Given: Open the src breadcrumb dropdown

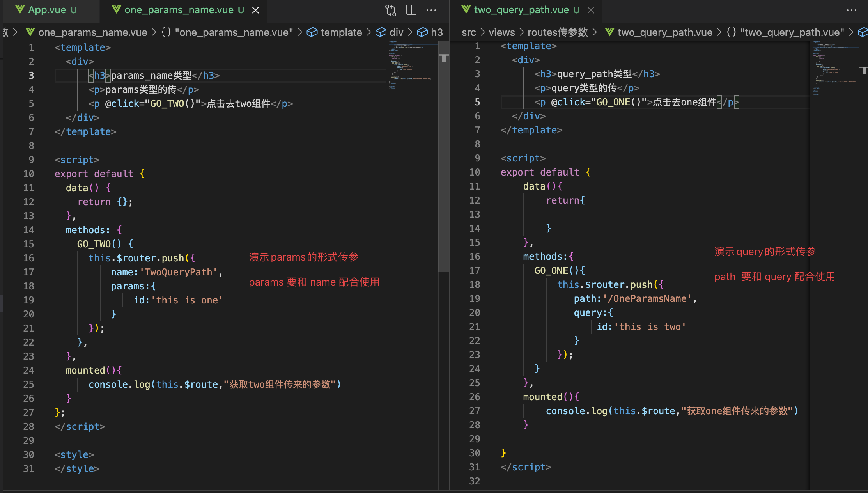Looking at the screenshot, I should [x=469, y=32].
